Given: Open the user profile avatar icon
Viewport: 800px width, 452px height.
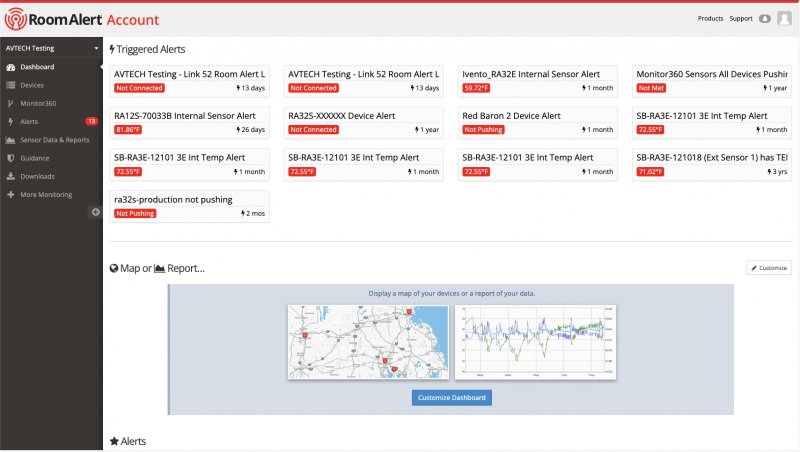Looking at the screenshot, I should (784, 19).
